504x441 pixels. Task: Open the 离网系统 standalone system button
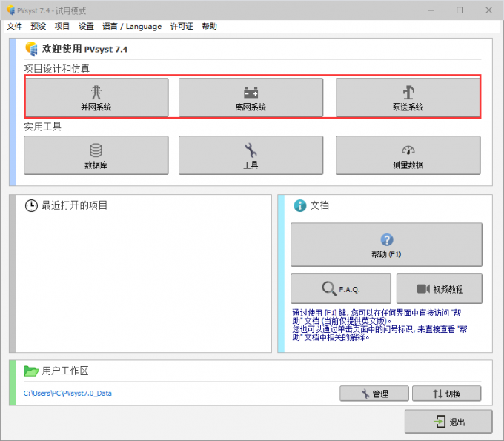(251, 97)
